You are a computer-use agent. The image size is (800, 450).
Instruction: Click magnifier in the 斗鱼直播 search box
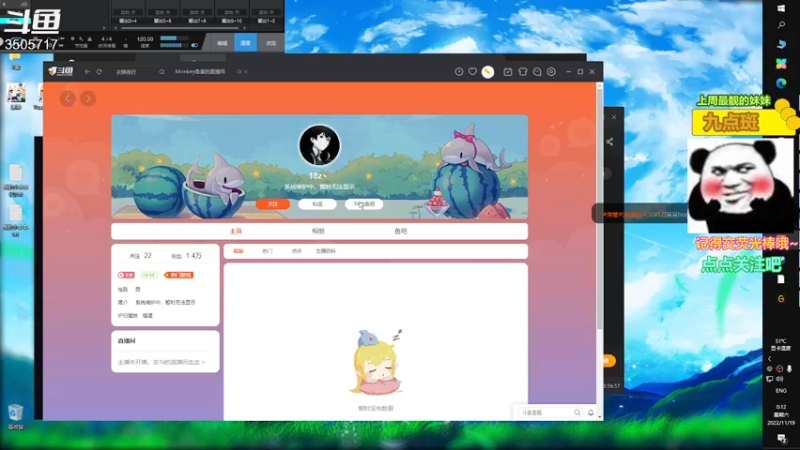click(x=577, y=412)
